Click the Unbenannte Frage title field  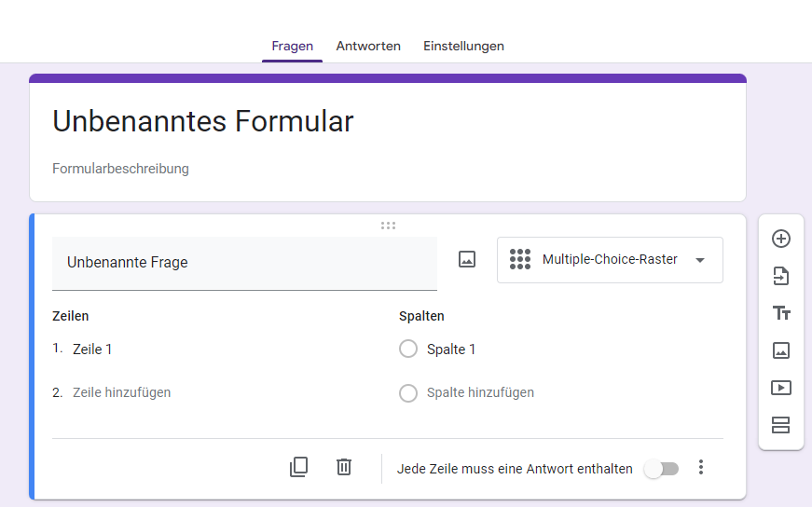[244, 263]
